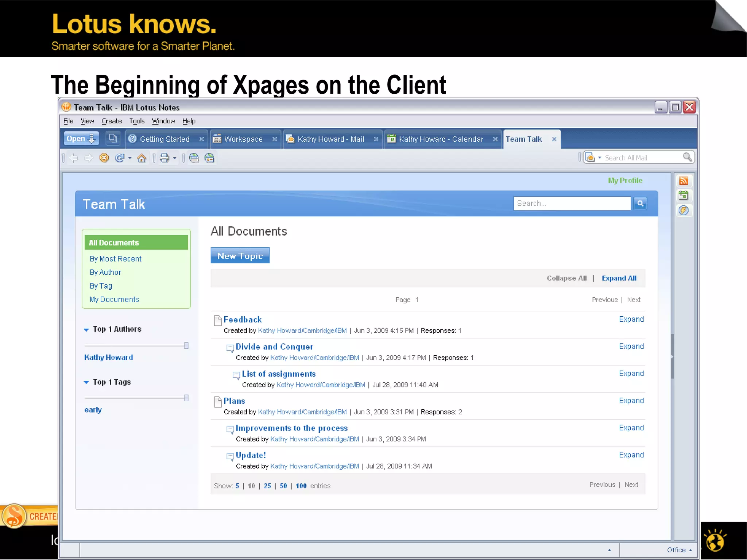Viewport: 747px width, 560px height.
Task: Select My Documents view
Action: (x=115, y=300)
